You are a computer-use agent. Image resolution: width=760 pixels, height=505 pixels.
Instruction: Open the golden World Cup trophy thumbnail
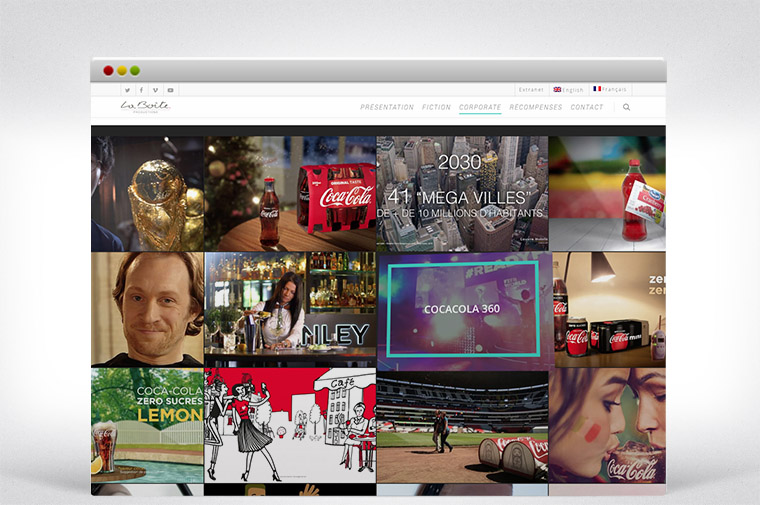coord(147,193)
